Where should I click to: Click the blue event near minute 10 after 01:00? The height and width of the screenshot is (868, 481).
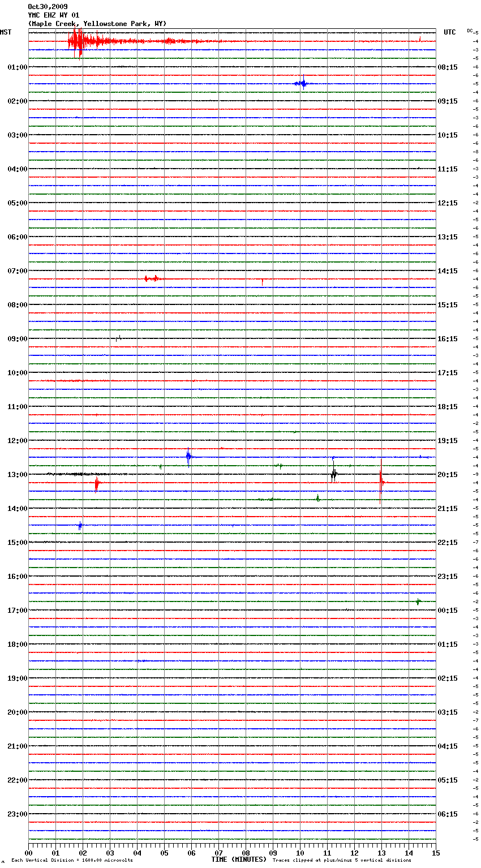coord(302,83)
